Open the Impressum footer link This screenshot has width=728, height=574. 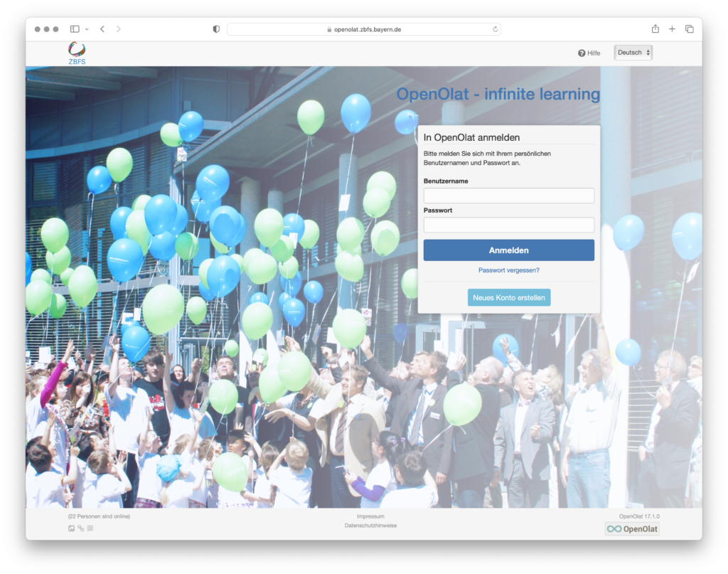pos(370,516)
